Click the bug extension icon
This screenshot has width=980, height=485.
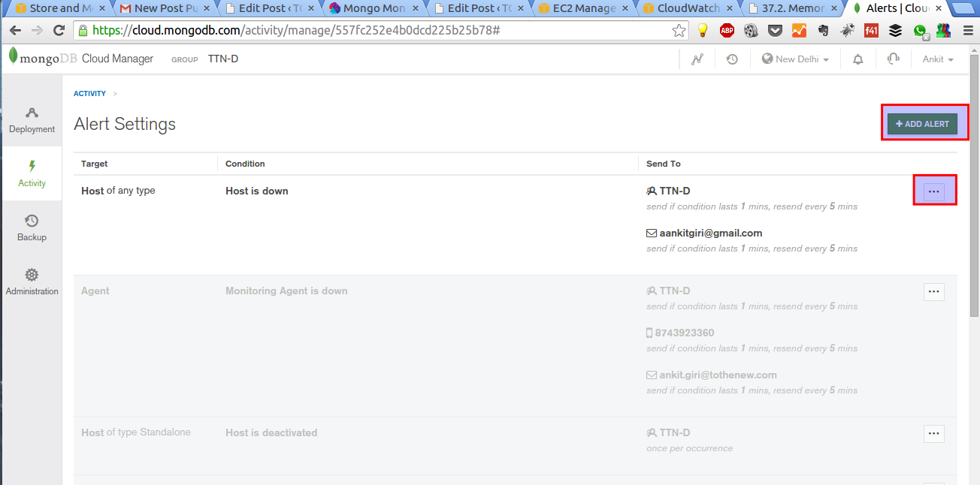coord(848,31)
